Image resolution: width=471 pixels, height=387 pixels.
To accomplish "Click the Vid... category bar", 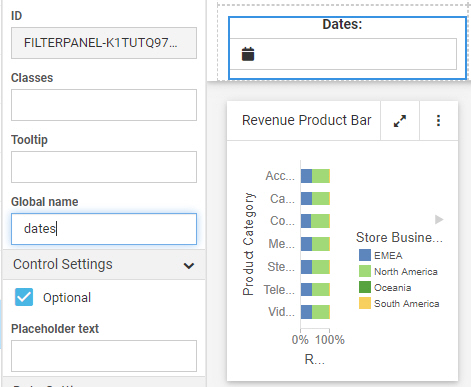I will point(315,312).
